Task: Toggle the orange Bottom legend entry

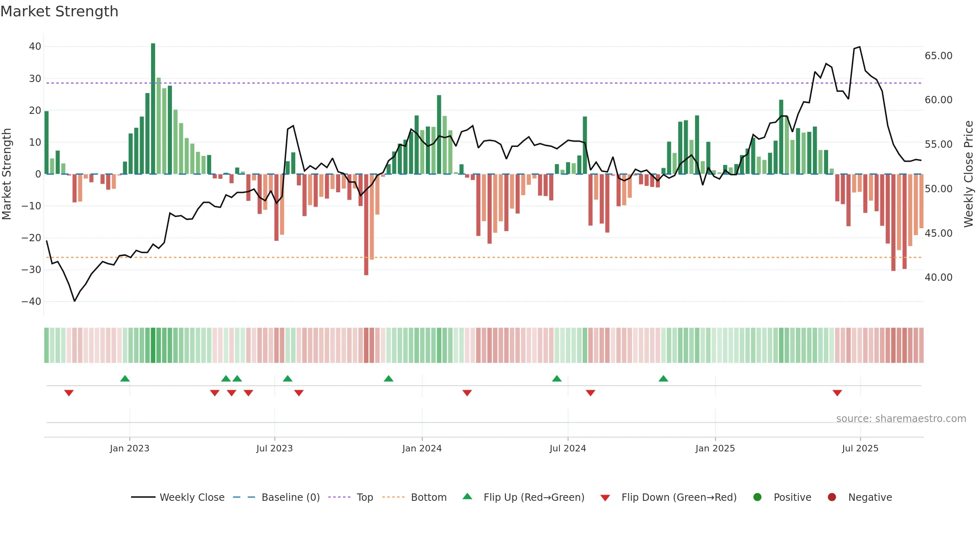Action: (414, 497)
